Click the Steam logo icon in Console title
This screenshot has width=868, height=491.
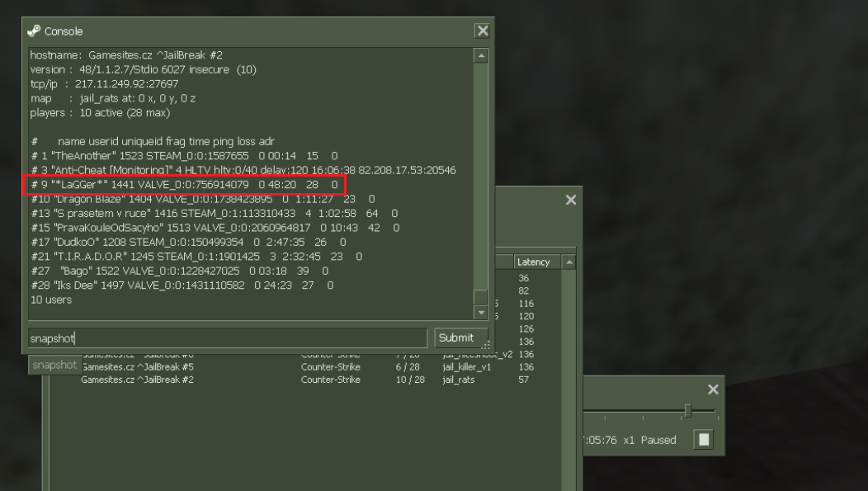34,31
